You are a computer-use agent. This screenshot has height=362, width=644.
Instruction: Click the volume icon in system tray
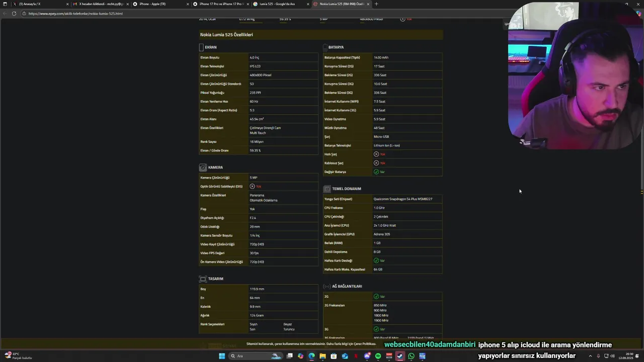pos(612,356)
